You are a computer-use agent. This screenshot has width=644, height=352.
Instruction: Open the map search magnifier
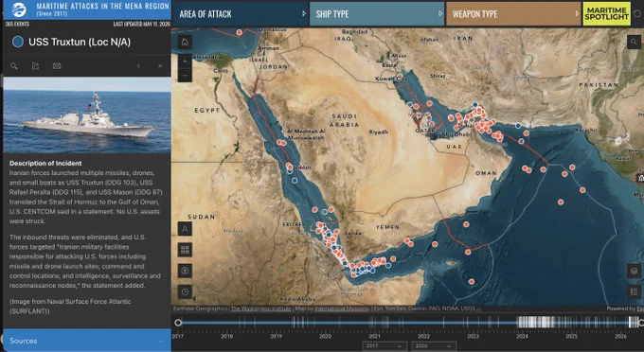click(x=634, y=42)
